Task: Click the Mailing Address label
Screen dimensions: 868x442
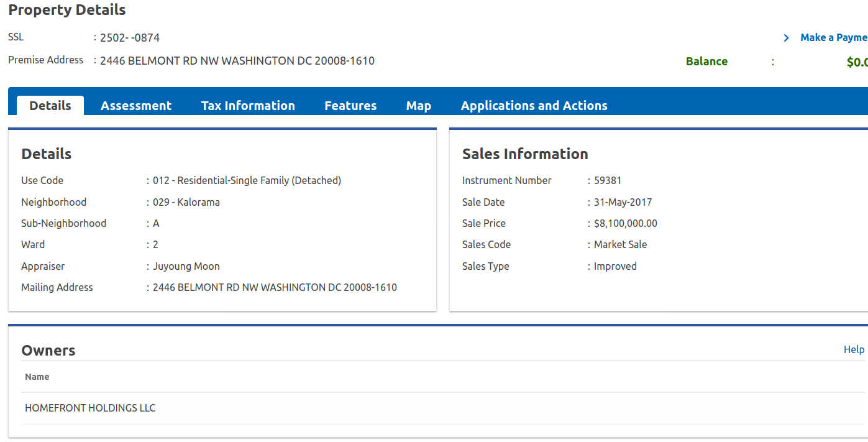Action: click(57, 287)
